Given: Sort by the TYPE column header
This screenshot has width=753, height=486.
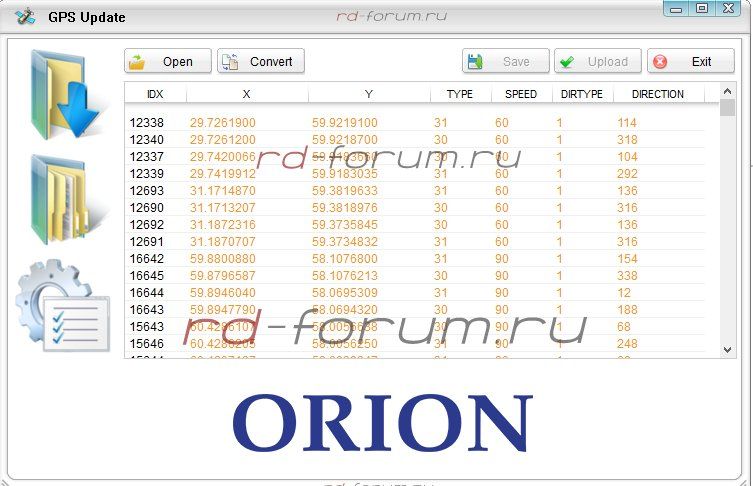Looking at the screenshot, I should pos(460,94).
